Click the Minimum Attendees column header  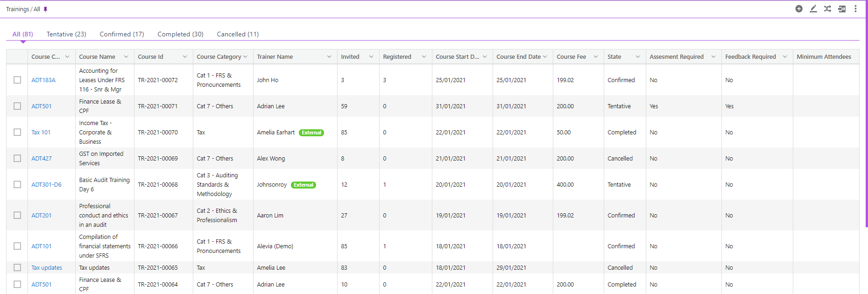tap(824, 57)
